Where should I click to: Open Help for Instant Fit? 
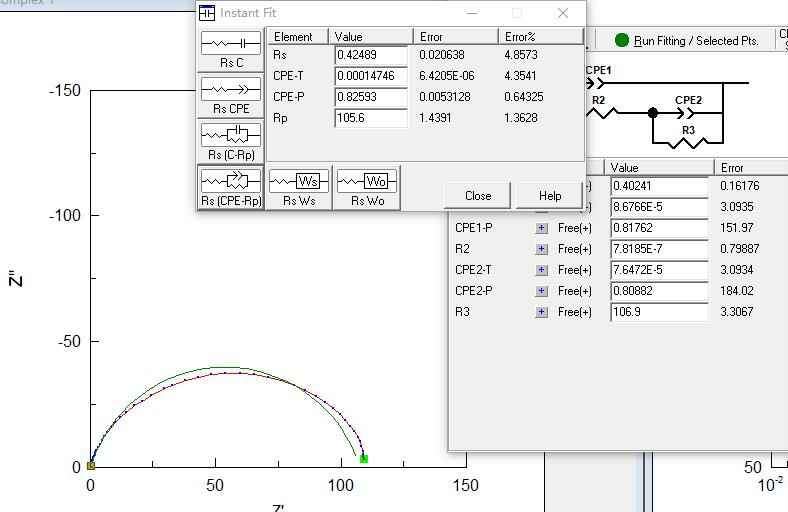pos(550,196)
